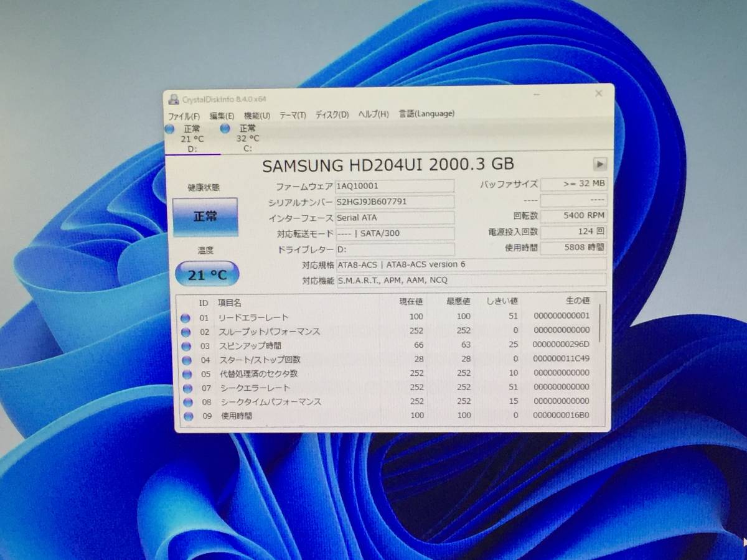Click the 項目名 column header
The image size is (747, 560).
point(229,303)
